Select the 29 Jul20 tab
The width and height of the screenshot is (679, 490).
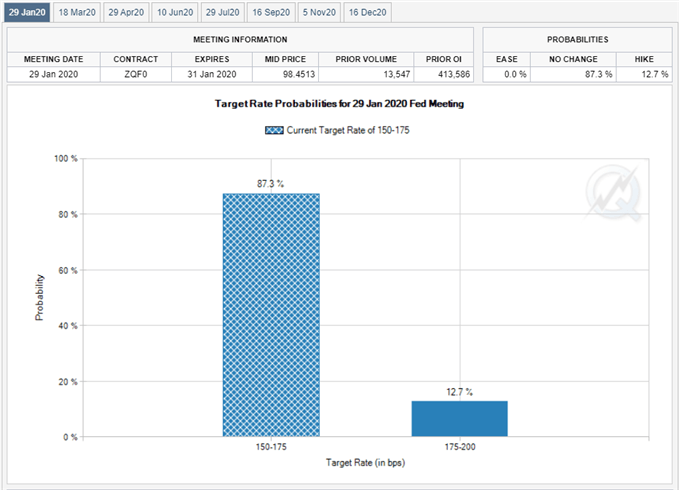tap(223, 12)
